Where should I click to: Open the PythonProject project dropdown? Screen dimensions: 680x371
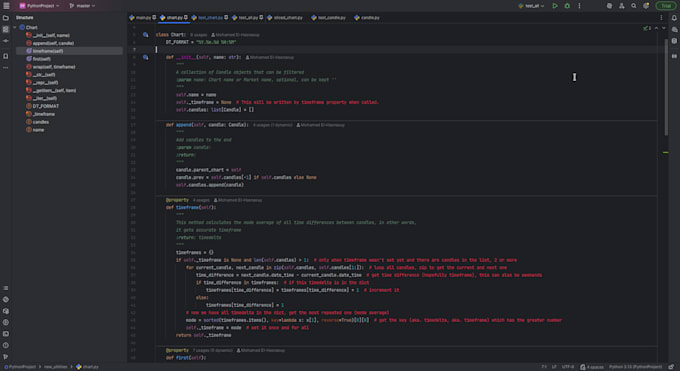[x=39, y=6]
